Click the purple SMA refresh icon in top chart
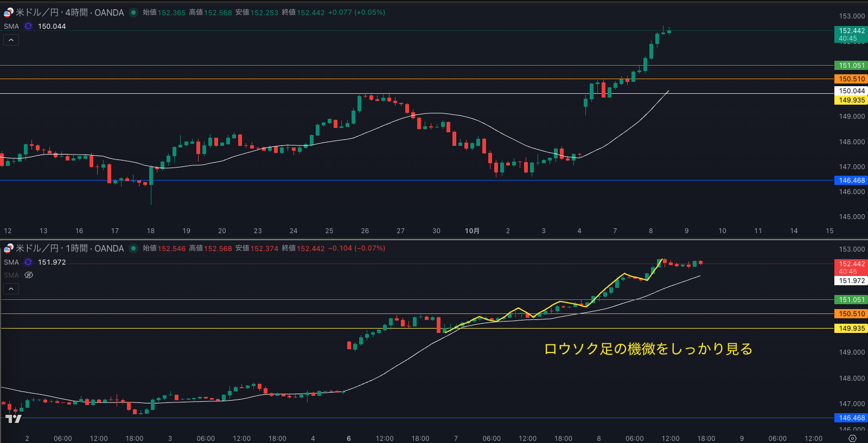The height and width of the screenshot is (443, 868). [28, 26]
